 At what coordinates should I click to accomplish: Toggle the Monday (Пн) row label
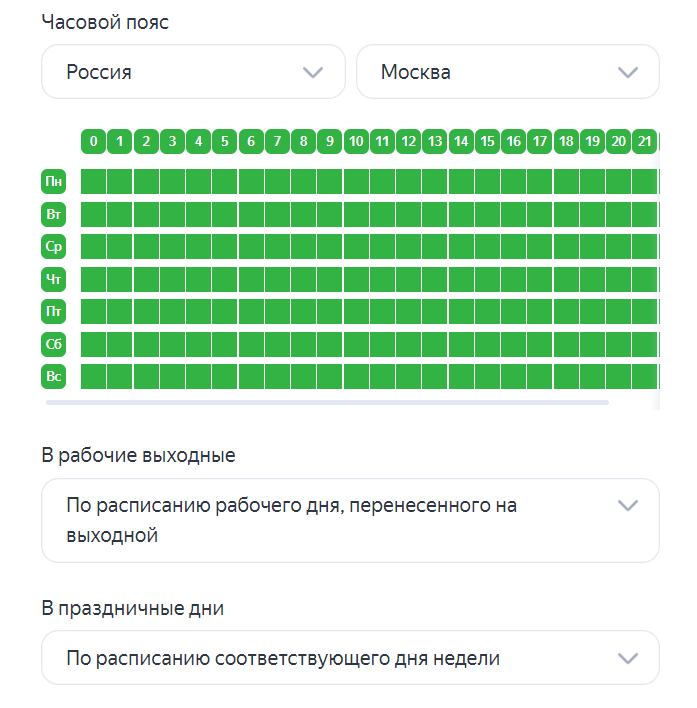point(54,181)
